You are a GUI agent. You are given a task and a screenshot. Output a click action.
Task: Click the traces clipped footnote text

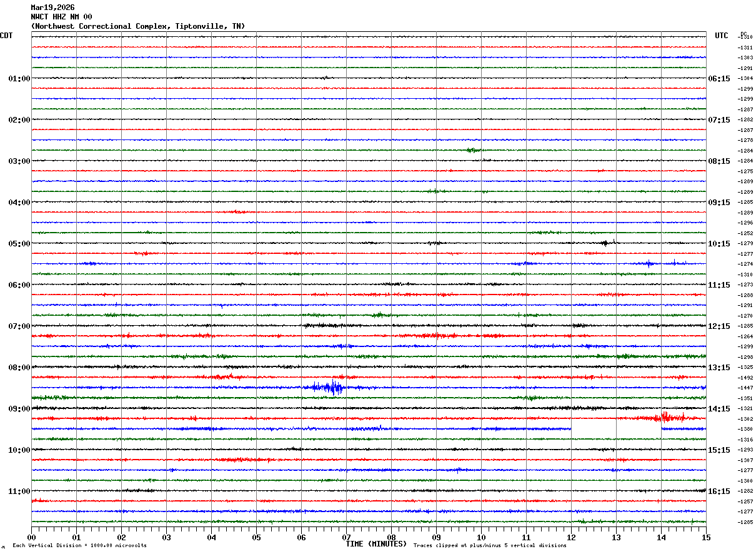(x=490, y=546)
